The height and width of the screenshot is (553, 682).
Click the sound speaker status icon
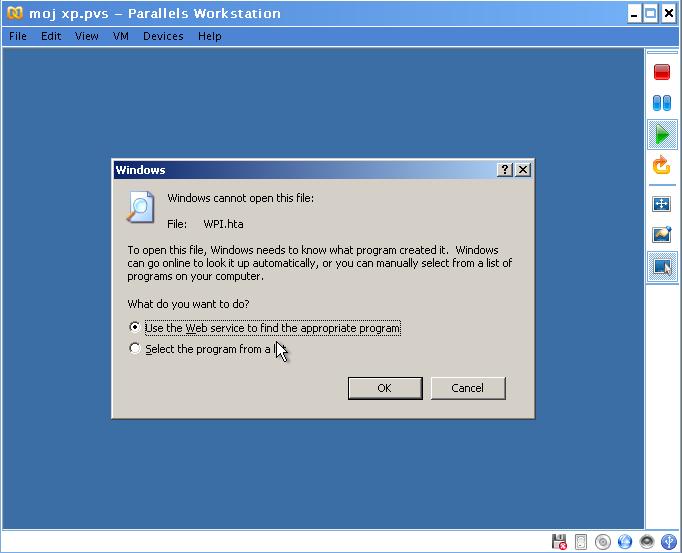[x=647, y=542]
